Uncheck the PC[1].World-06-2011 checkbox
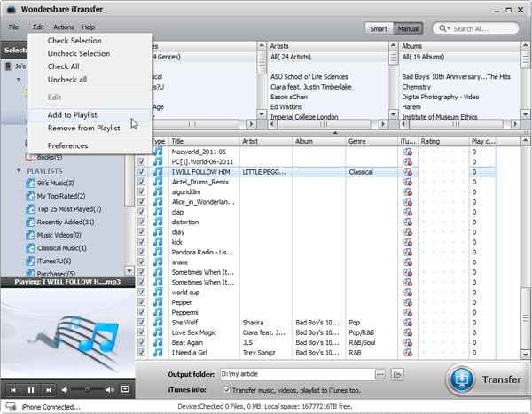The width and height of the screenshot is (532, 414). 142,162
